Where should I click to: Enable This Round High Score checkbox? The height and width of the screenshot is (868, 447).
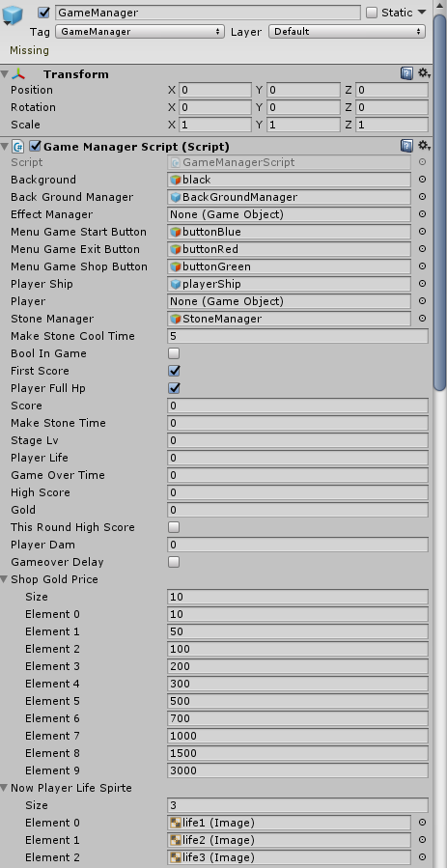coord(174,527)
